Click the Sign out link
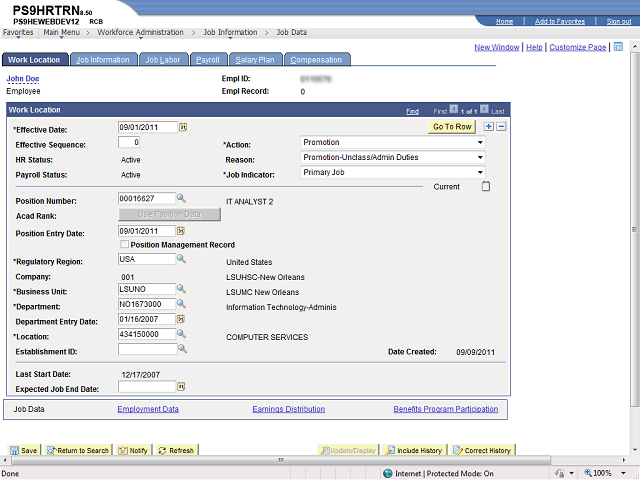Viewport: 640px width, 480px height. click(x=619, y=21)
